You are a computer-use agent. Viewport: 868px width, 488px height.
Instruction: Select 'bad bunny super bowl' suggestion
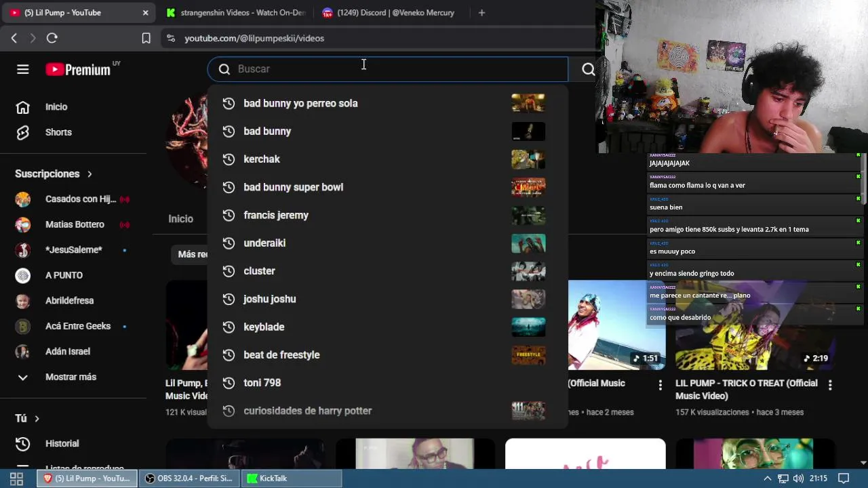pyautogui.click(x=387, y=187)
